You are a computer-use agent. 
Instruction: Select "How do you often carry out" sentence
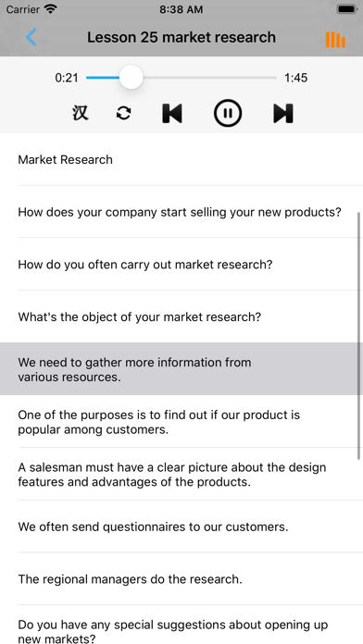pos(181,264)
